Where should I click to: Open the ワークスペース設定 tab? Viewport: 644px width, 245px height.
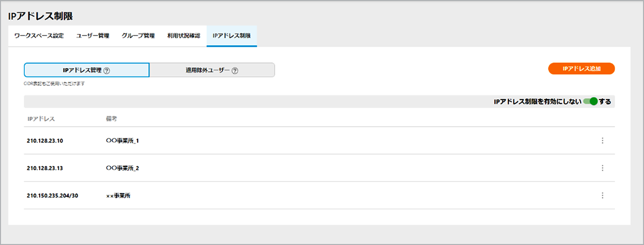[39, 36]
